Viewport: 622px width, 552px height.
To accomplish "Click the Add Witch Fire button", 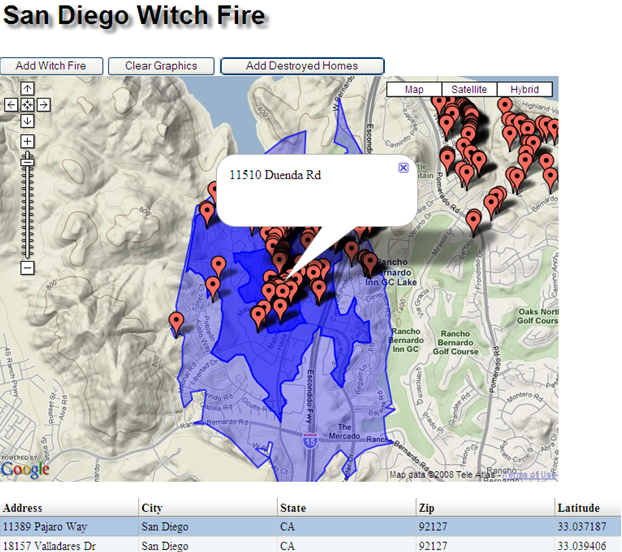I will [x=51, y=66].
